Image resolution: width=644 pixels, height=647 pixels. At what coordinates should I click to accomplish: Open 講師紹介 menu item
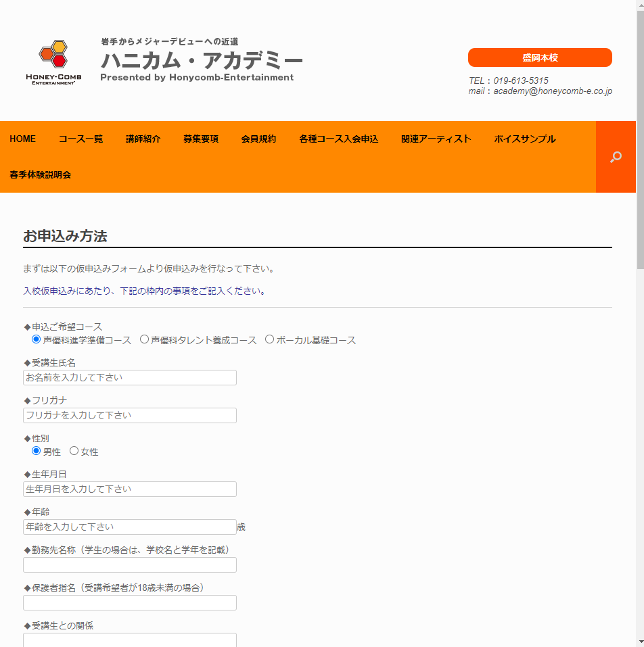pos(143,139)
